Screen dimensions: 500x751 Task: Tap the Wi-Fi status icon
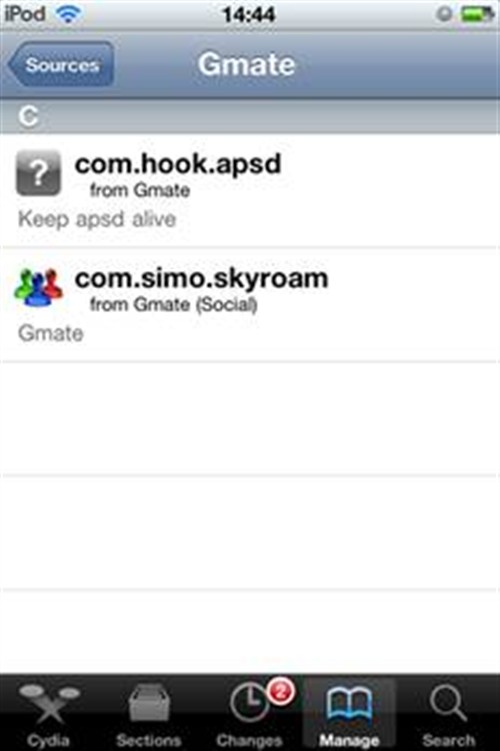click(x=68, y=14)
